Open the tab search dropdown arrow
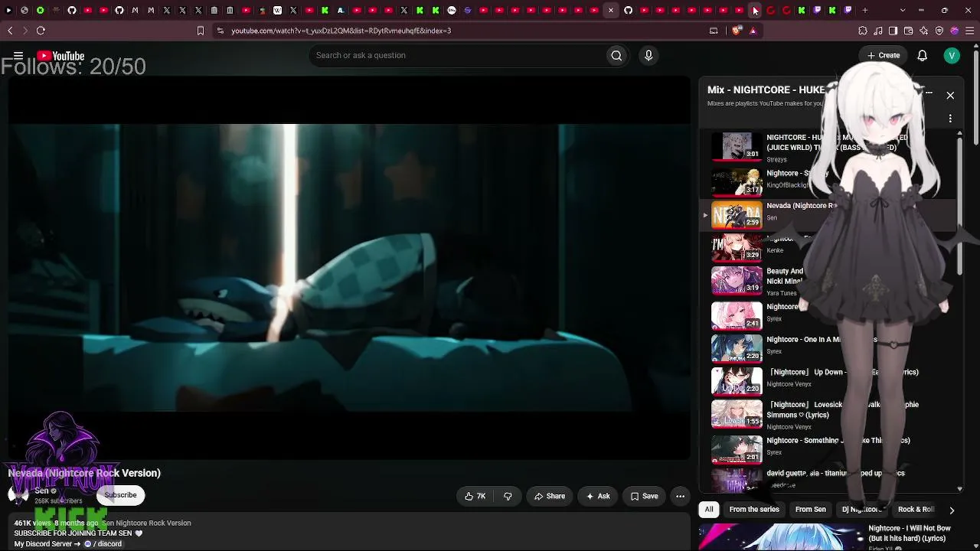This screenshot has height=551, width=980. (903, 10)
